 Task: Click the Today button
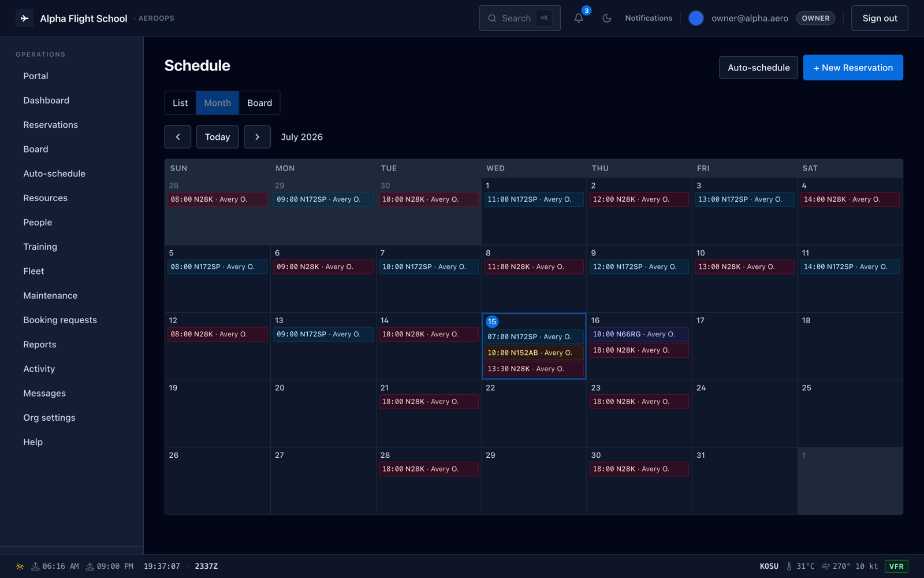click(x=217, y=137)
